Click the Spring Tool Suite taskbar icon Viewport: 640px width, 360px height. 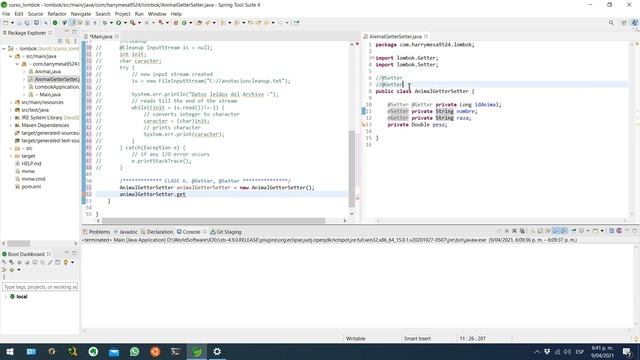[x=197, y=351]
